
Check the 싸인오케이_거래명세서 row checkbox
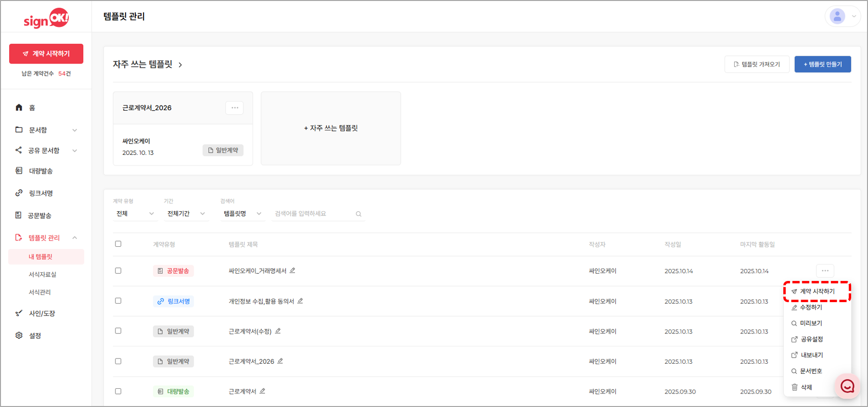pyautogui.click(x=118, y=271)
